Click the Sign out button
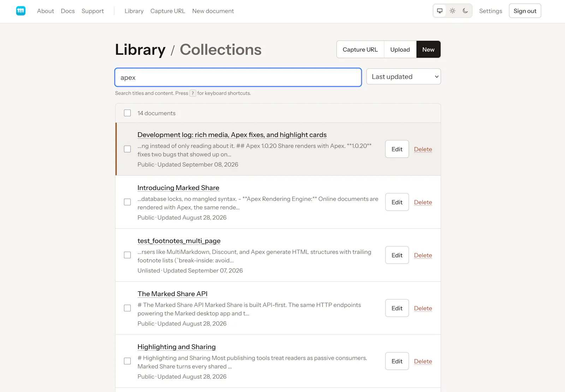The height and width of the screenshot is (392, 565). click(x=525, y=11)
